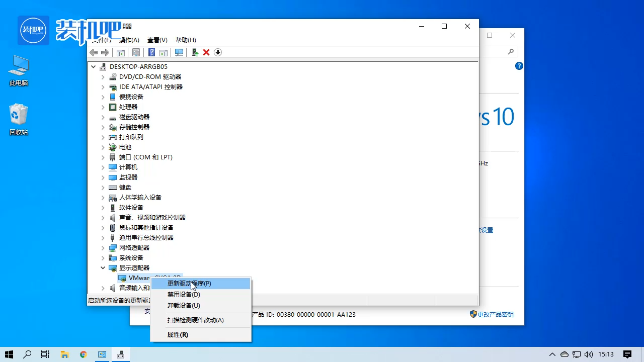Open the 查看(V) menu
Screen dimensions: 644x362
coord(156,40)
